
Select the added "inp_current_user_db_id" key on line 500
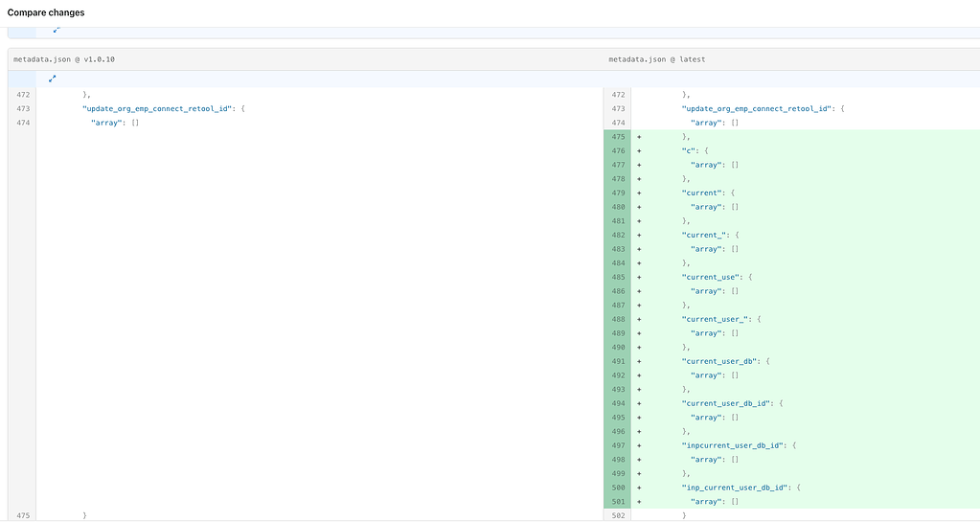click(x=736, y=488)
